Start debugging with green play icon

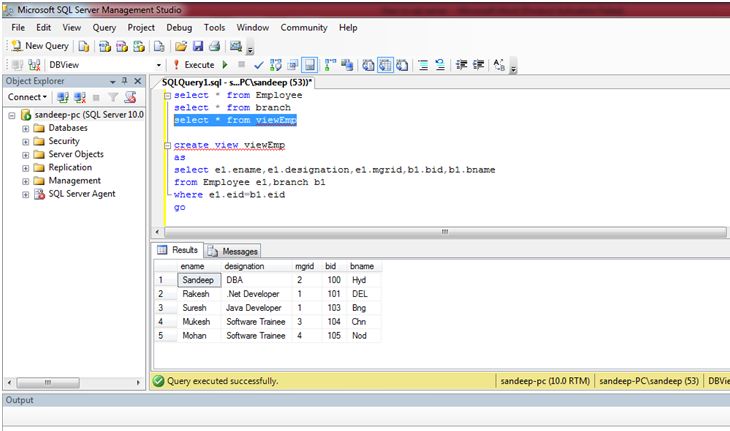225,65
